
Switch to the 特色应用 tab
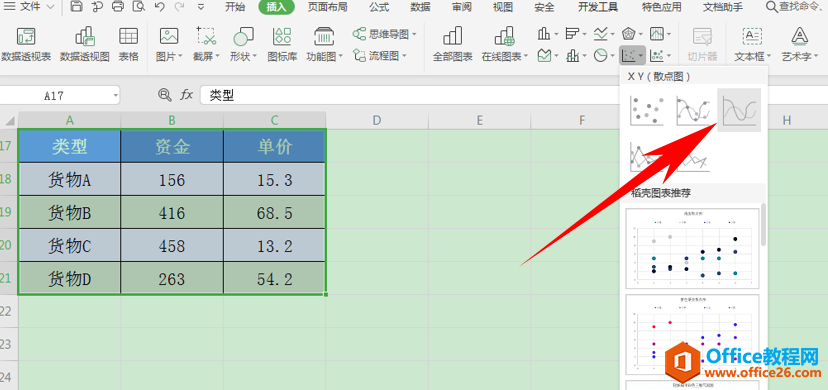tap(661, 7)
